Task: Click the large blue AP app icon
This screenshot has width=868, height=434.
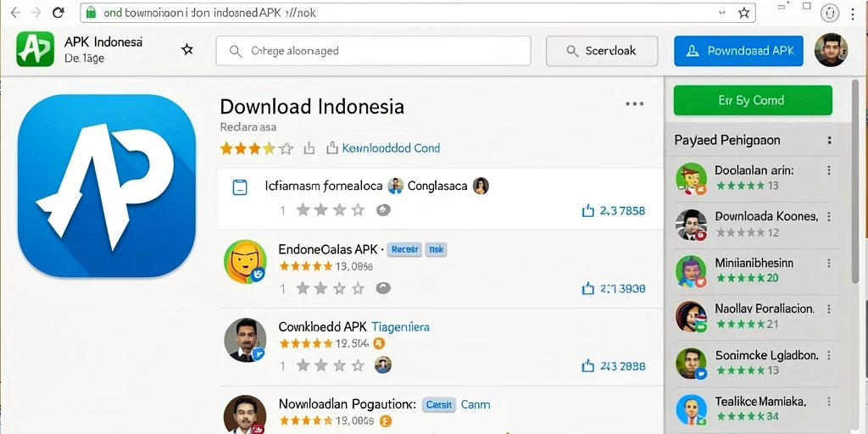Action: [x=106, y=186]
